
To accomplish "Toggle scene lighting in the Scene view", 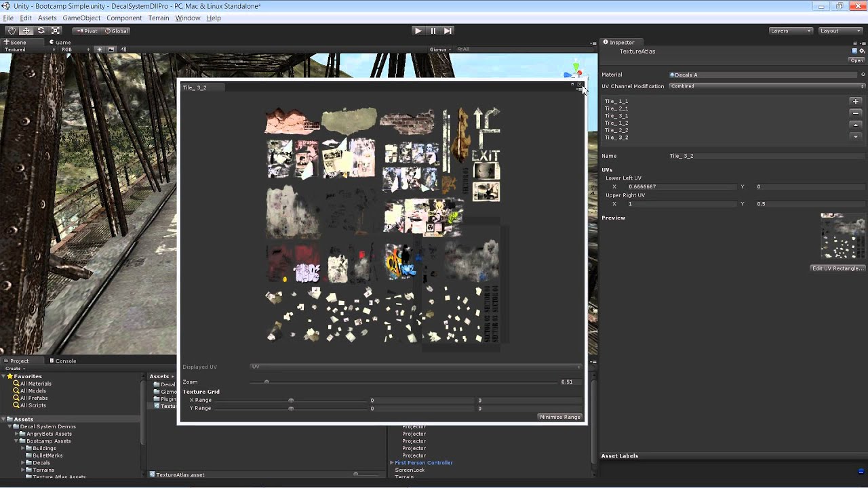I will tap(100, 49).
